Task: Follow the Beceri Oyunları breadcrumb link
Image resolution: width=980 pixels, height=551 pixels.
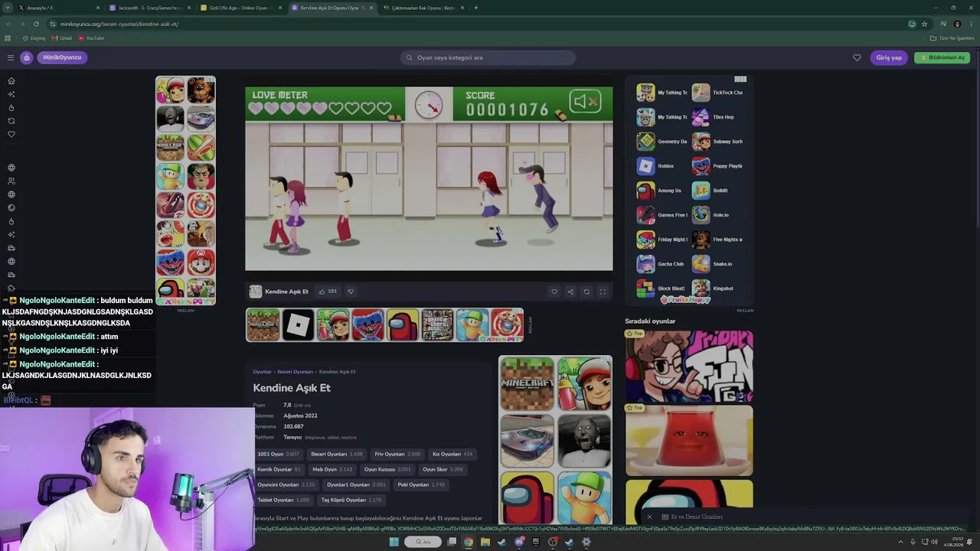Action: click(x=295, y=372)
